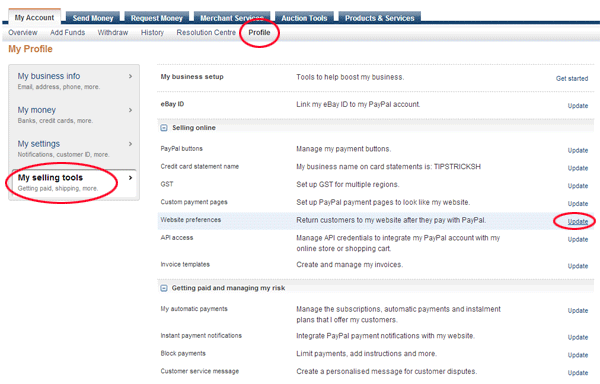This screenshot has width=600, height=384.
Task: Click description mentioning TIPSTRICKSH
Action: point(388,167)
